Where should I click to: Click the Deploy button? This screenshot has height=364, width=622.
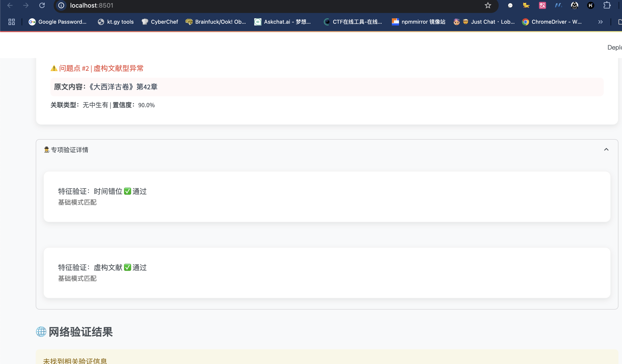[615, 47]
